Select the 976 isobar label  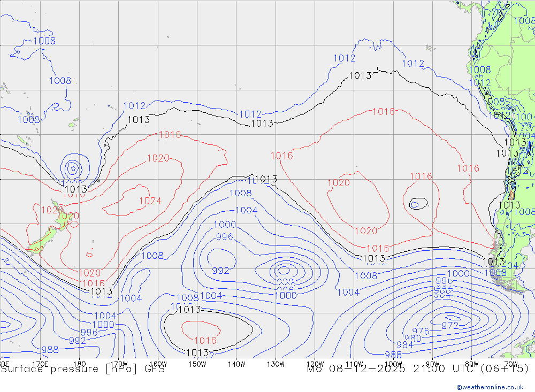[x=421, y=331]
